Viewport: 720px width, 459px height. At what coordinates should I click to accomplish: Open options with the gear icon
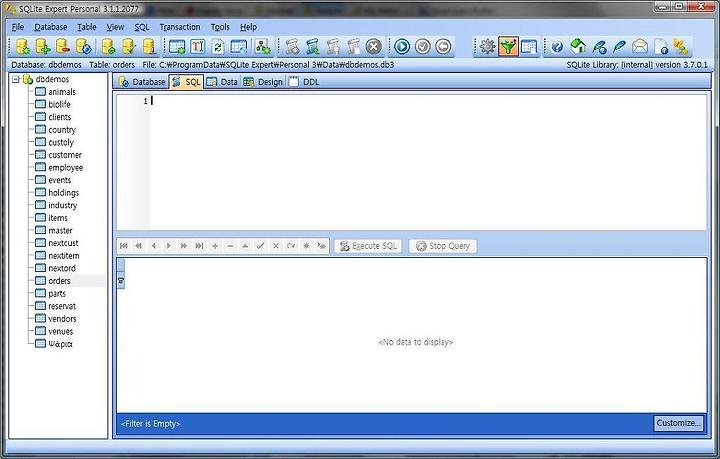(x=487, y=46)
